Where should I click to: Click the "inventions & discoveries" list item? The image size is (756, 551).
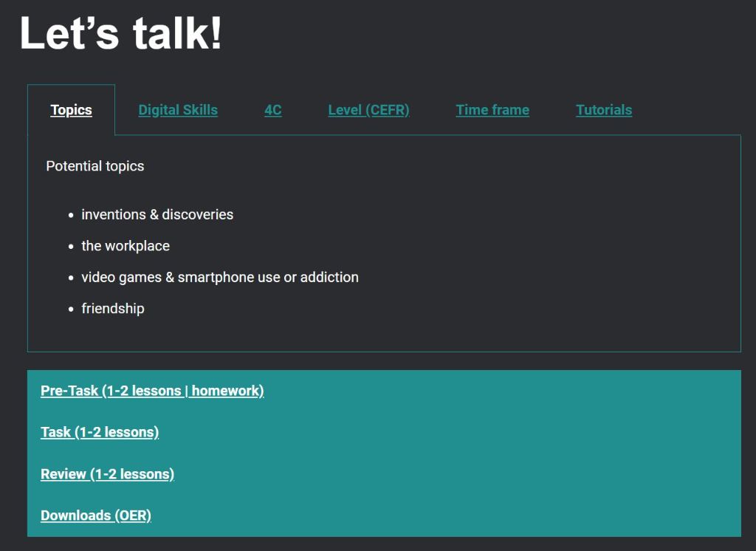coord(157,215)
